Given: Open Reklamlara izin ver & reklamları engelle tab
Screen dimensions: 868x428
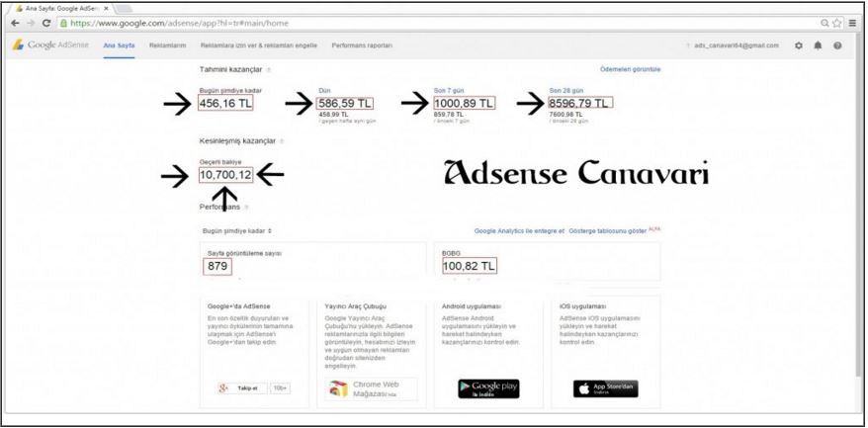Looking at the screenshot, I should click(x=259, y=45).
